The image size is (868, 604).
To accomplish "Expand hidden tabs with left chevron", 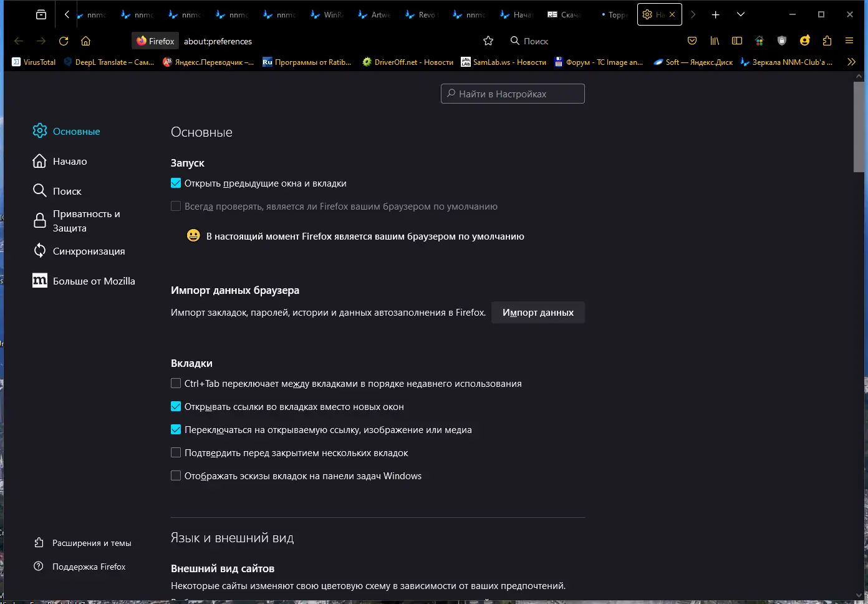I will (67, 14).
